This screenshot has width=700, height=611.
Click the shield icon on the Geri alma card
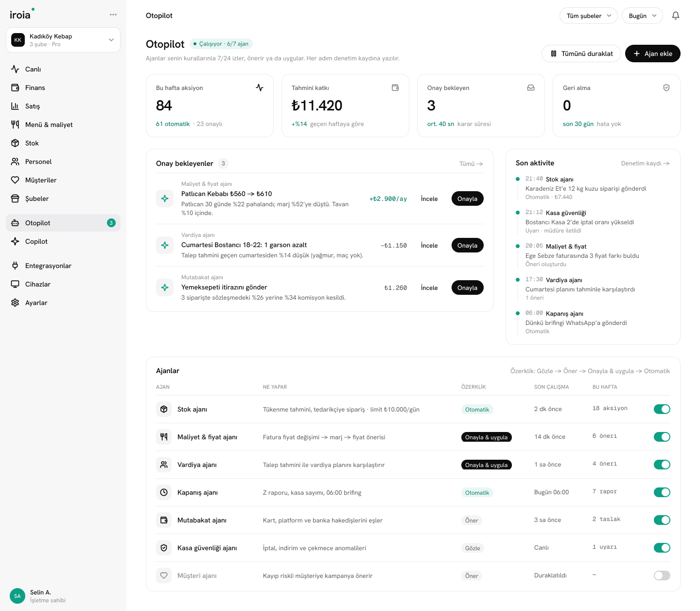(x=666, y=88)
